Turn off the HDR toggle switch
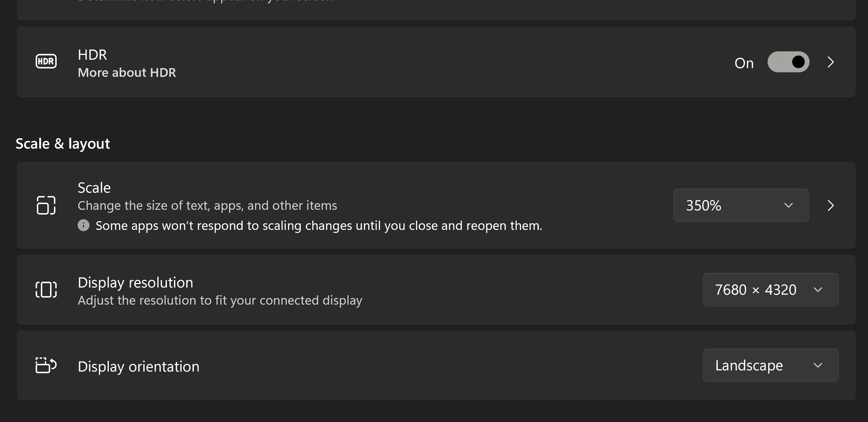This screenshot has width=868, height=422. (x=788, y=62)
